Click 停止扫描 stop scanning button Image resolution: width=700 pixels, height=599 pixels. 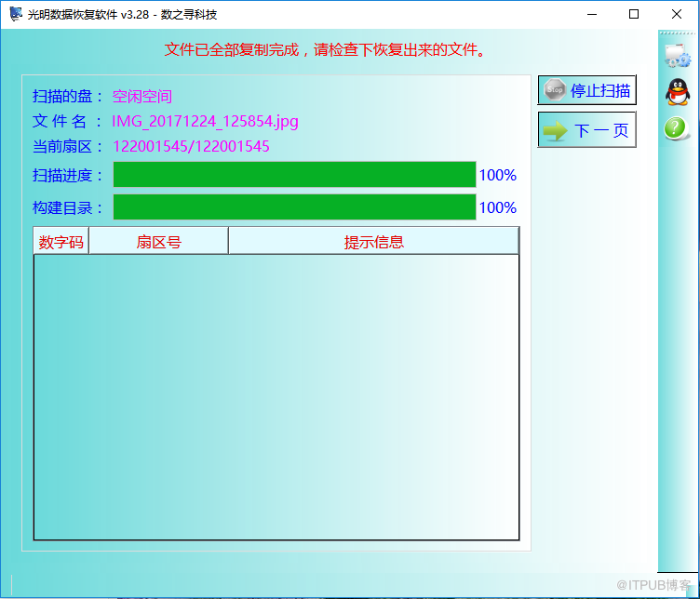(587, 90)
